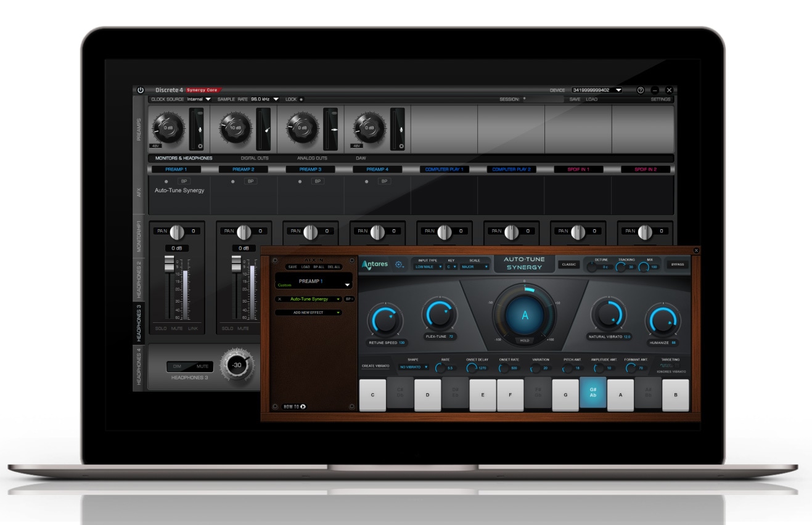
Task: Click first channel volume fader handle
Action: [169, 264]
